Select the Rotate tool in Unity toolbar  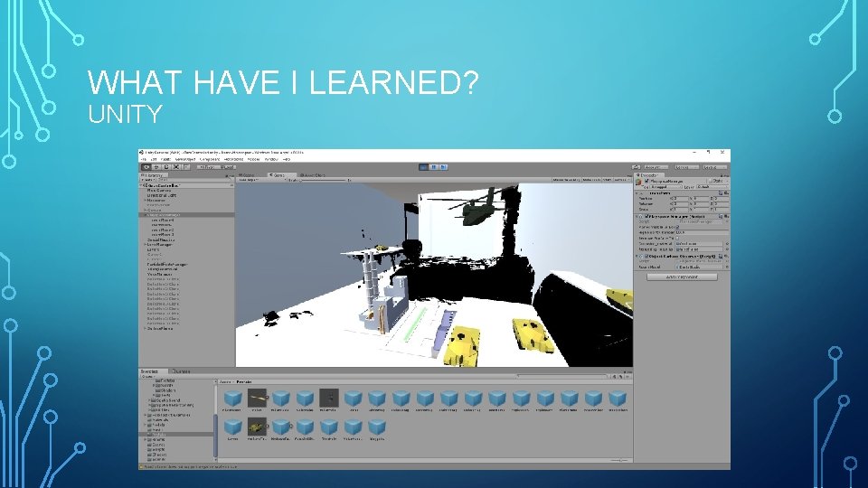166,167
